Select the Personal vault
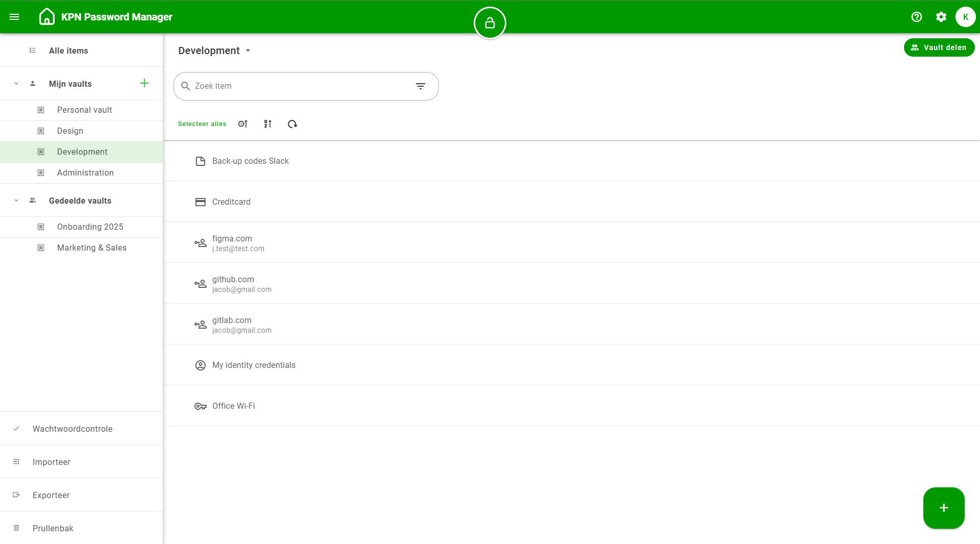Image resolution: width=980 pixels, height=544 pixels. 84,110
